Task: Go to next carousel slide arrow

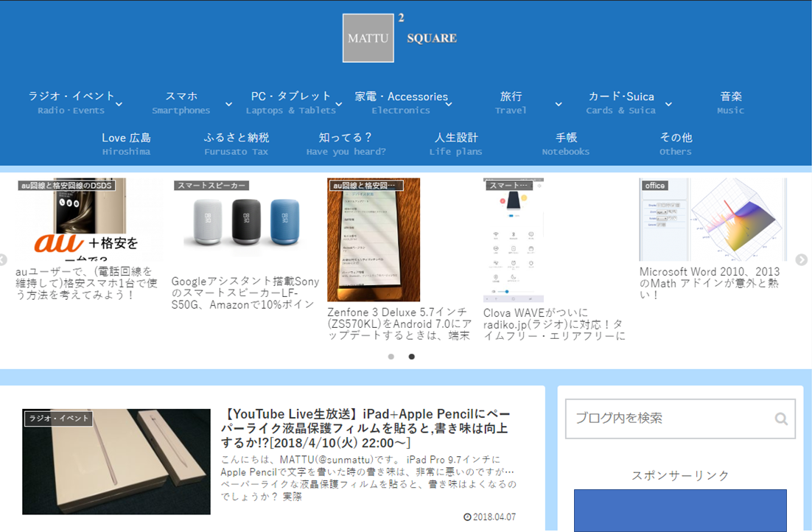Action: pyautogui.click(x=802, y=259)
